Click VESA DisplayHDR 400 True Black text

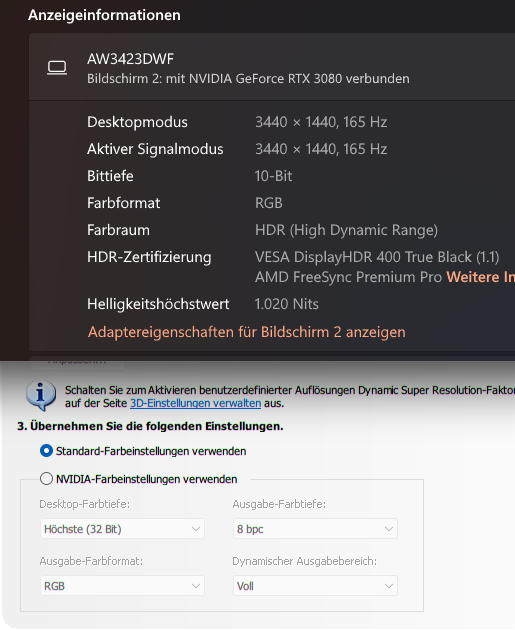point(377,257)
